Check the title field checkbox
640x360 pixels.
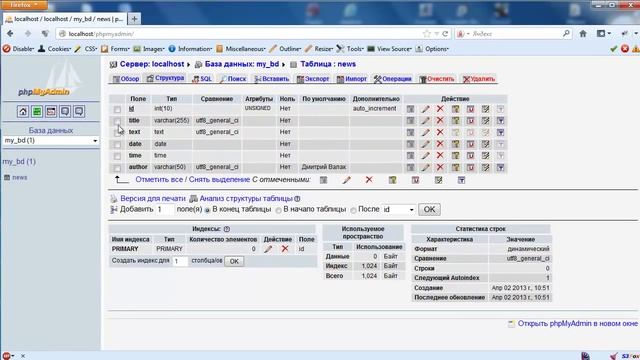118,121
